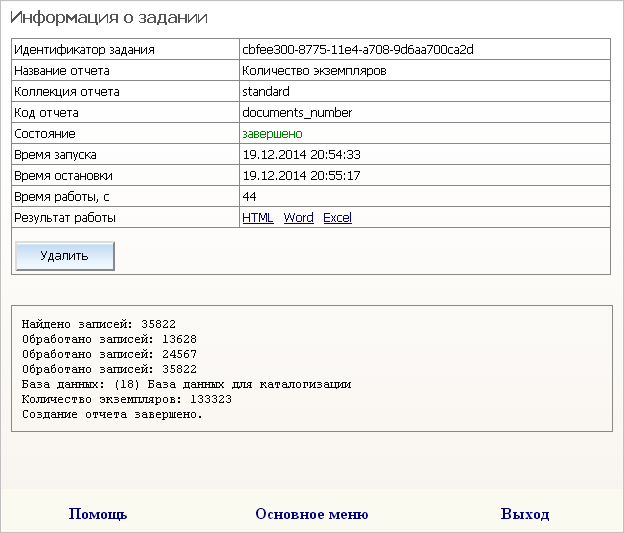This screenshot has width=624, height=533.
Task: Click log line Обработано записей: 13628
Action: click(x=109, y=339)
